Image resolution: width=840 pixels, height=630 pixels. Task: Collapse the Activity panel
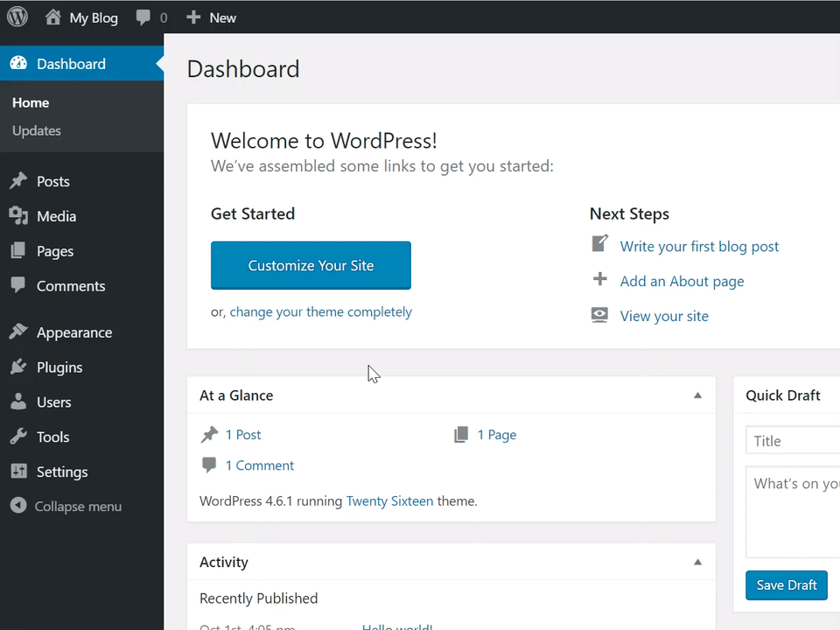pos(697,562)
